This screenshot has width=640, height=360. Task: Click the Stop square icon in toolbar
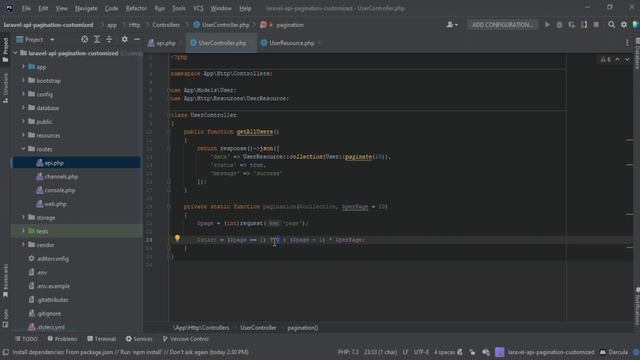pos(596,25)
